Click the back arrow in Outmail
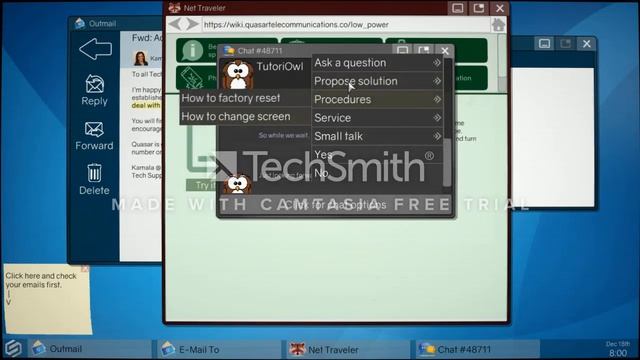The height and width of the screenshot is (360, 640). click(96, 49)
